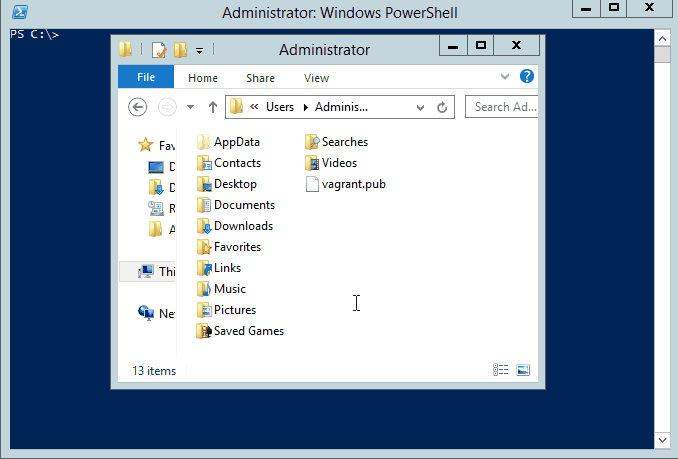This screenshot has width=678, height=459.
Task: Click the Explorer window folder system icon
Action: [x=125, y=50]
